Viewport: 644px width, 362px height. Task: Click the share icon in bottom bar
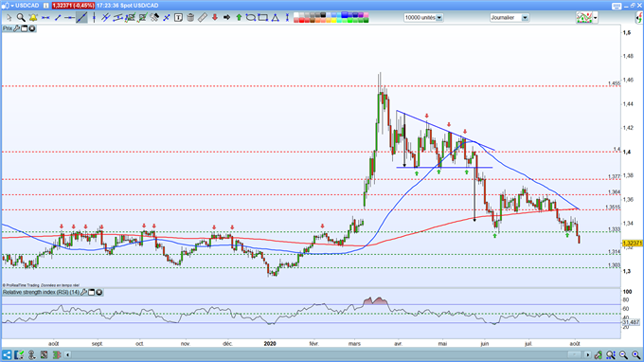[7, 354]
